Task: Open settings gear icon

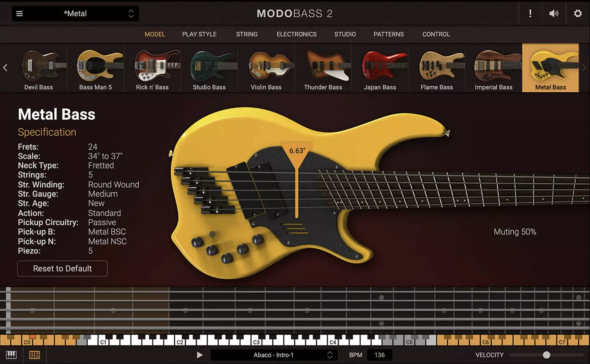Action: point(578,14)
